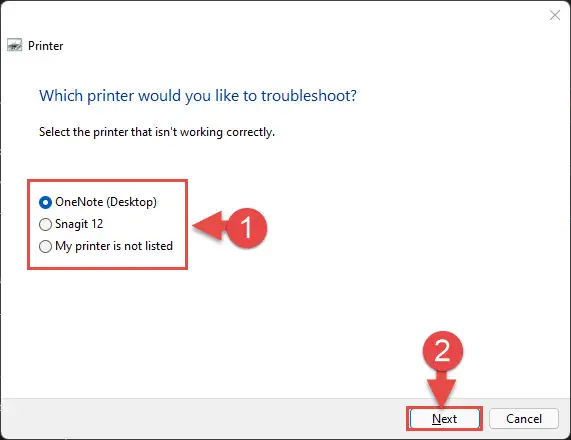Click the Snagit 12 label text
This screenshot has height=440, width=571.
tap(79, 224)
